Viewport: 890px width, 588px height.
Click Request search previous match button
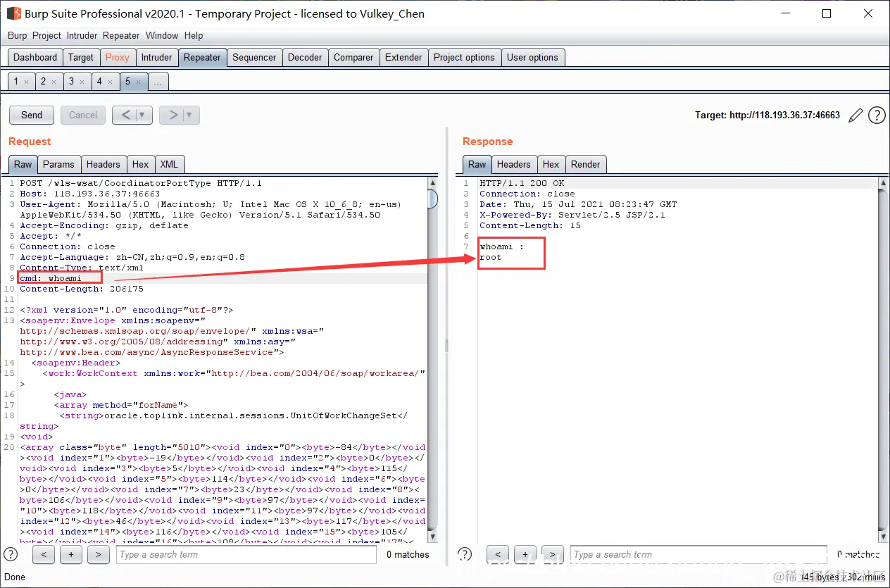tap(44, 555)
